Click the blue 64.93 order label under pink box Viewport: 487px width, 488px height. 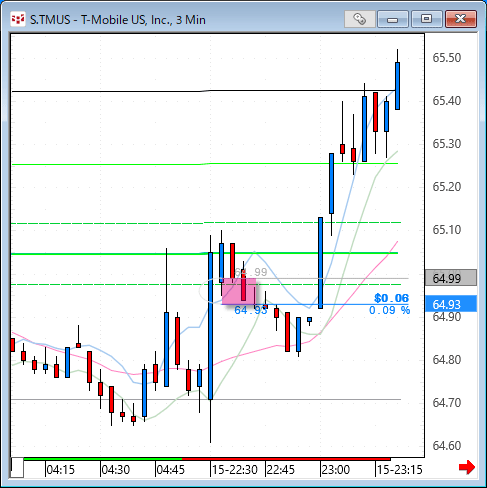(251, 310)
